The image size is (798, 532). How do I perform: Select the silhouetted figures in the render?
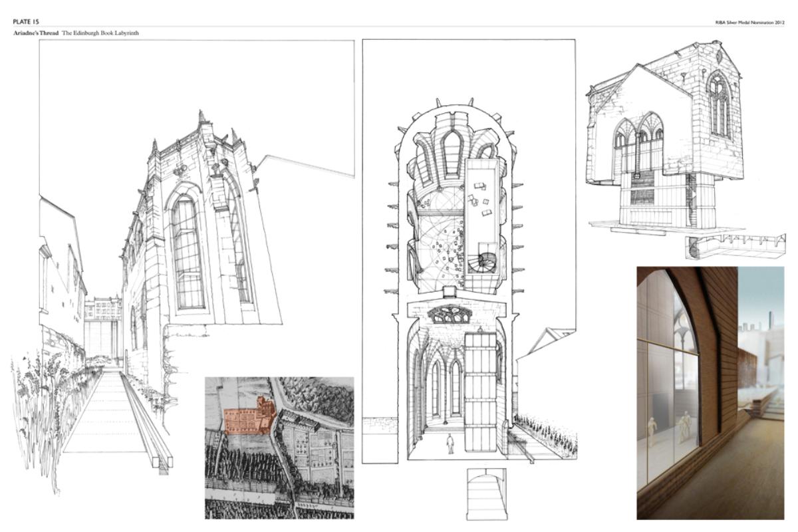point(682,426)
